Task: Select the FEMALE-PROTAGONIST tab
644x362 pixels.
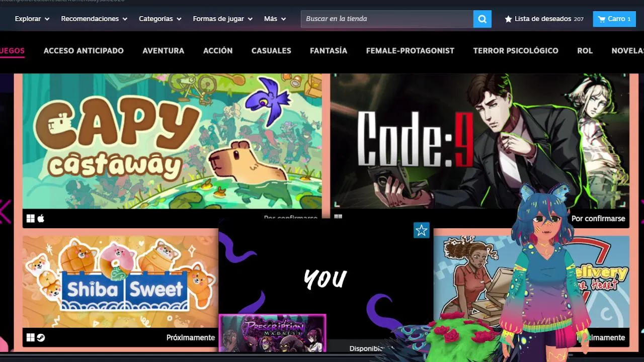Action: pos(410,51)
